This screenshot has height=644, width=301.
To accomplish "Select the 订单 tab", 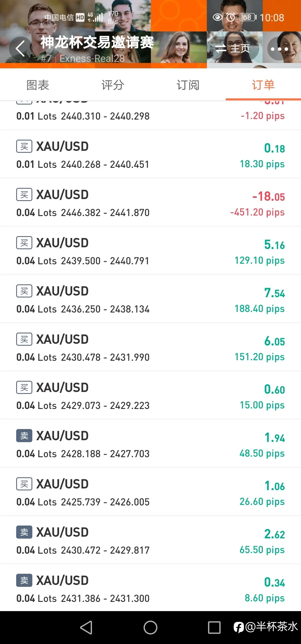I will 263,85.
